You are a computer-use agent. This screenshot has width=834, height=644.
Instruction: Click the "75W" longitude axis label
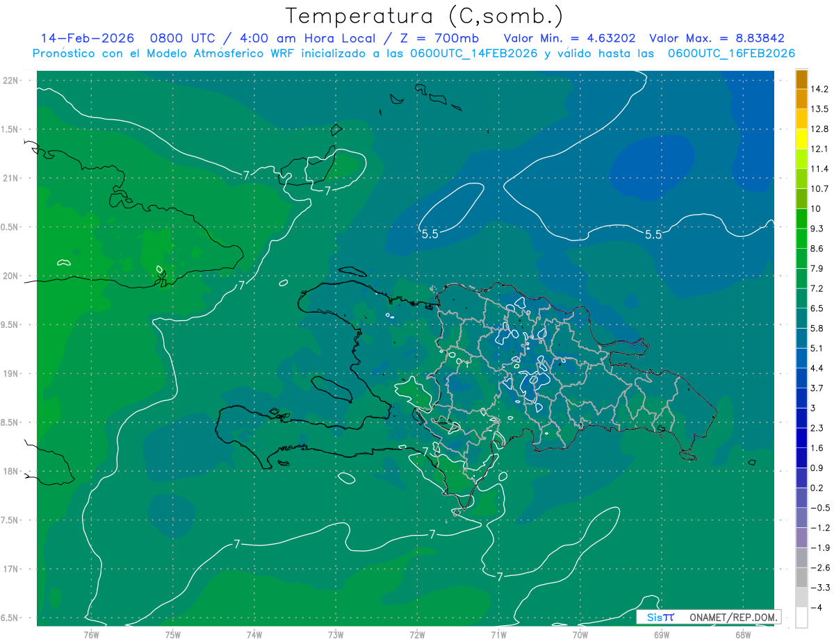173,635
